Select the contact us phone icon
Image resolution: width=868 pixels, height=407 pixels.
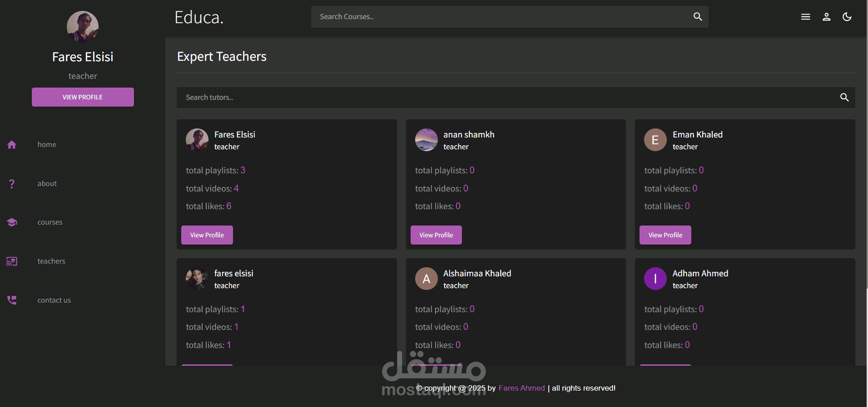(12, 300)
